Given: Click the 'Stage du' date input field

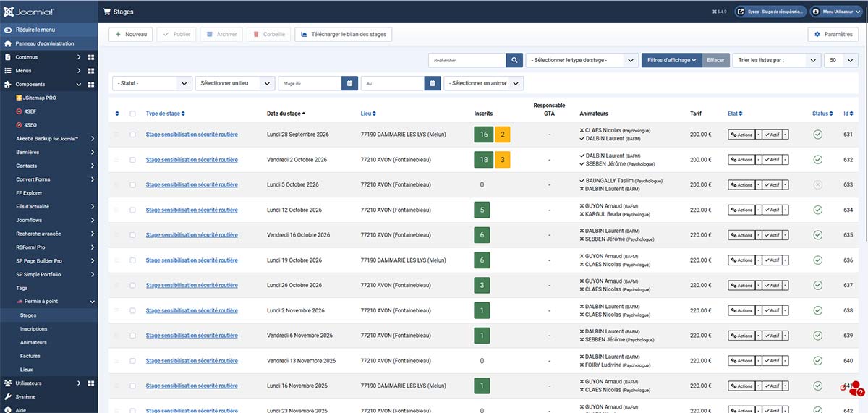Looking at the screenshot, I should [x=310, y=83].
